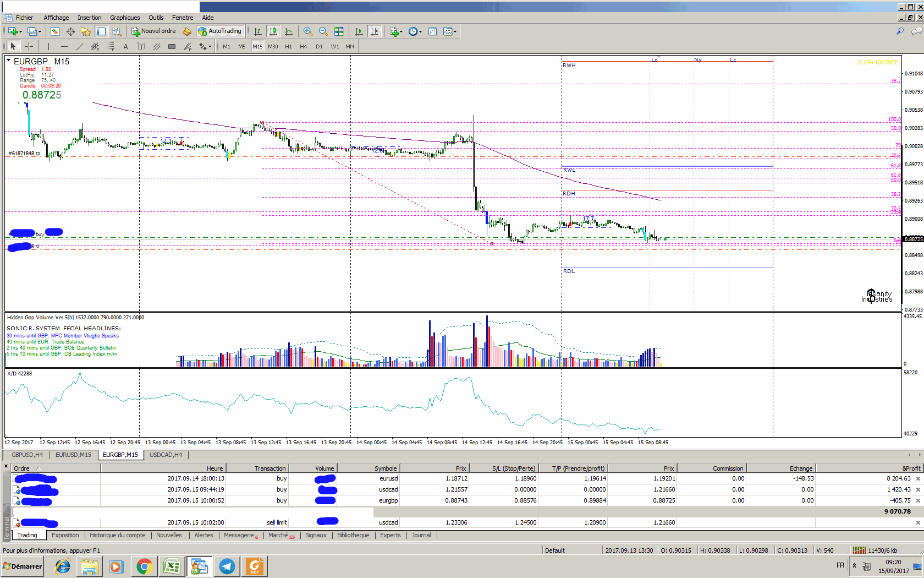Switch timeframe to H4
Viewport: 924px width, 578px height.
click(304, 47)
